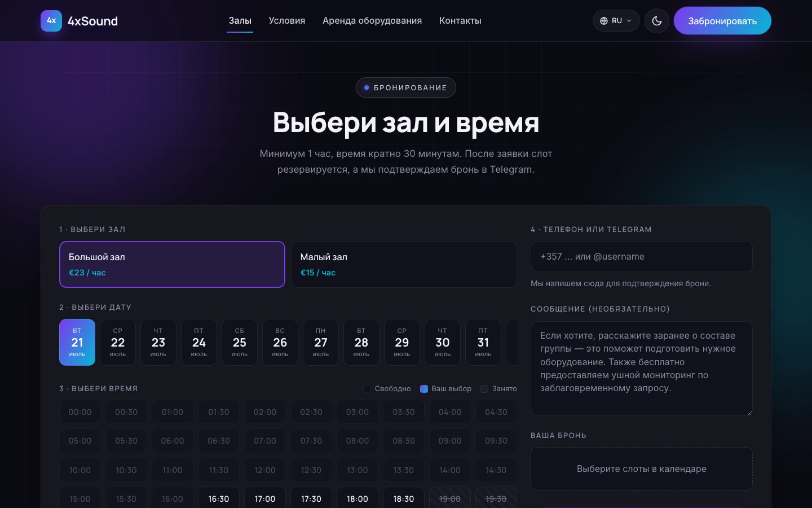Select date ВС 26 июль

tap(280, 342)
